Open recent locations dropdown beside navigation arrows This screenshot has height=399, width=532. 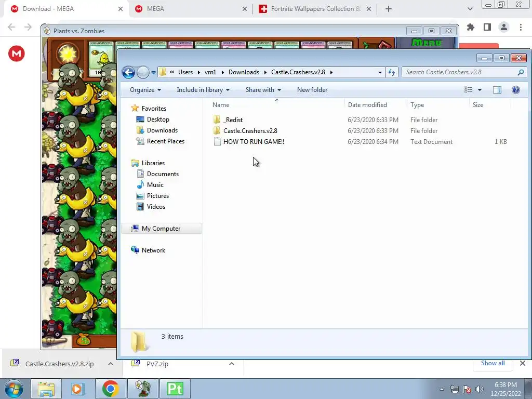(153, 72)
